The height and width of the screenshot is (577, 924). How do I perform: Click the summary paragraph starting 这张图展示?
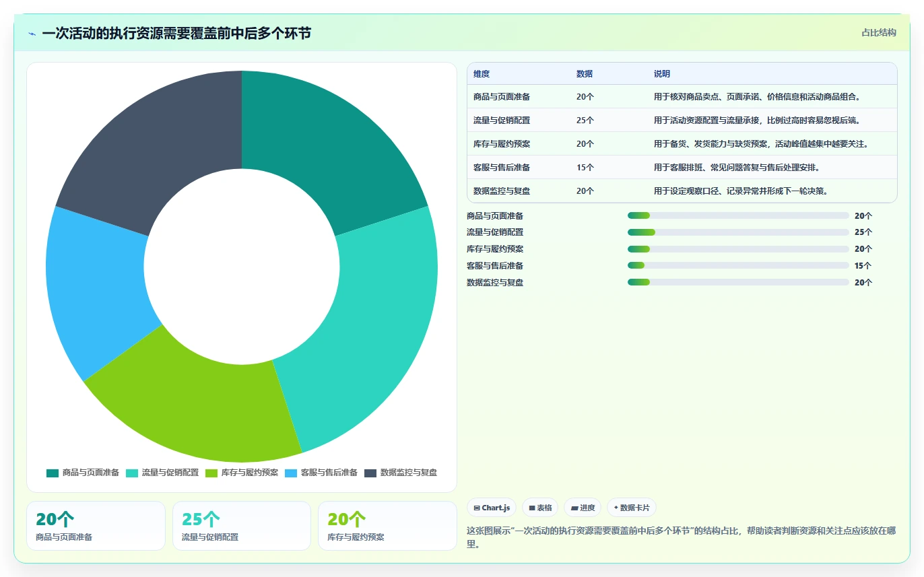[x=682, y=537]
